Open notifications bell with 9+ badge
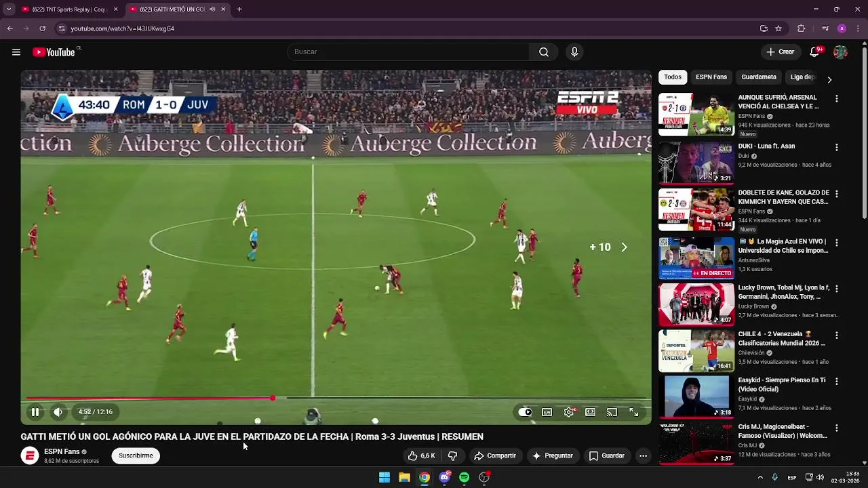868x488 pixels. [x=814, y=52]
